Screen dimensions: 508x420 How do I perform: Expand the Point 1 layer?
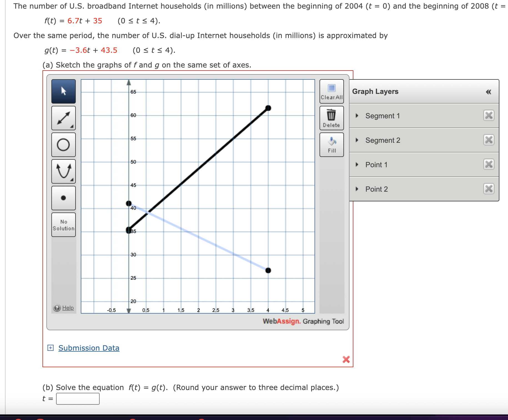tap(357, 165)
